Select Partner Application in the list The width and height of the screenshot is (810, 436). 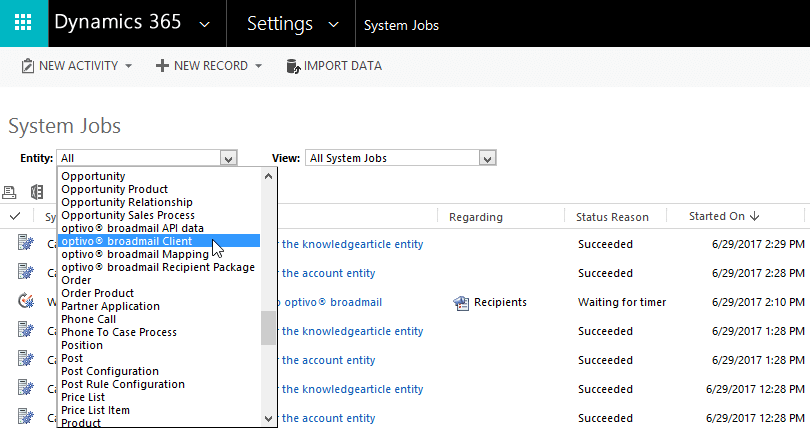(x=110, y=306)
